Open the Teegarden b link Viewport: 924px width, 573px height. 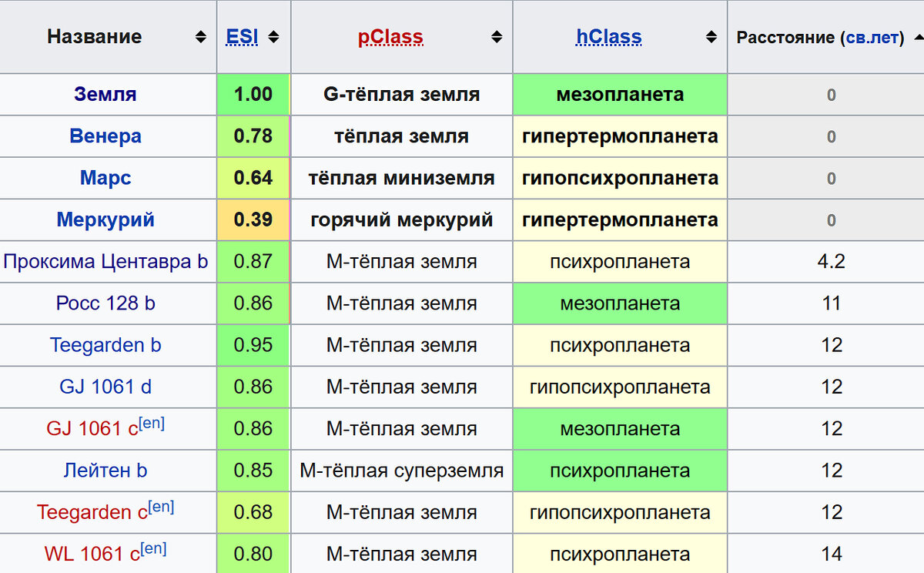[105, 345]
